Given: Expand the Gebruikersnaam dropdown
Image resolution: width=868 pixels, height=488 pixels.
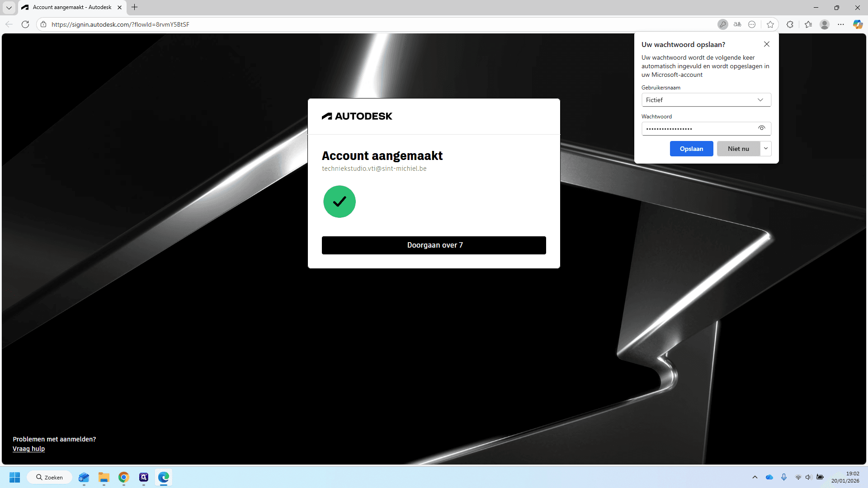Looking at the screenshot, I should (706, 100).
